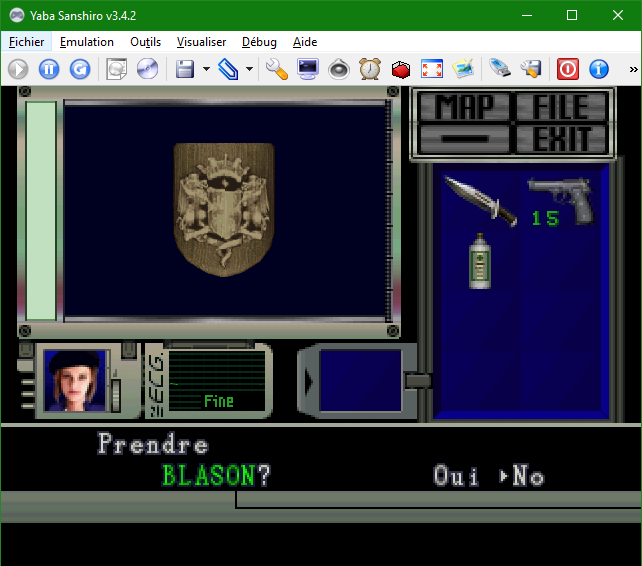642x566 pixels.
Task: Minimize the Yaba Sanshiro window
Action: click(527, 16)
